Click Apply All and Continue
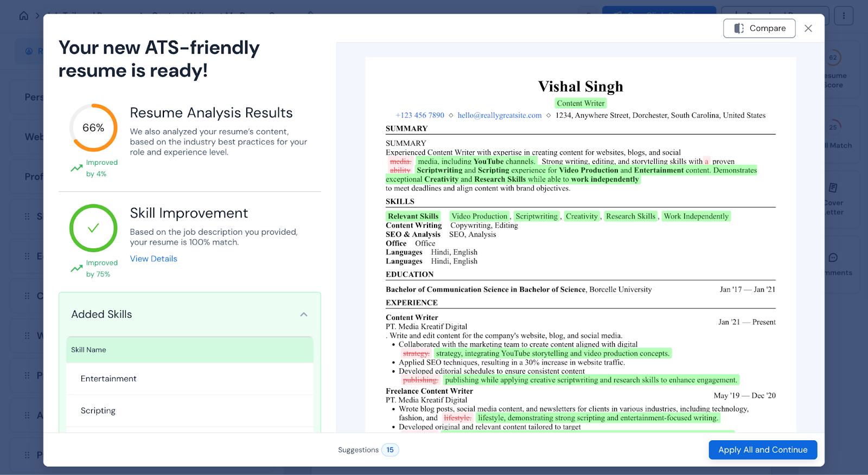 tap(762, 450)
